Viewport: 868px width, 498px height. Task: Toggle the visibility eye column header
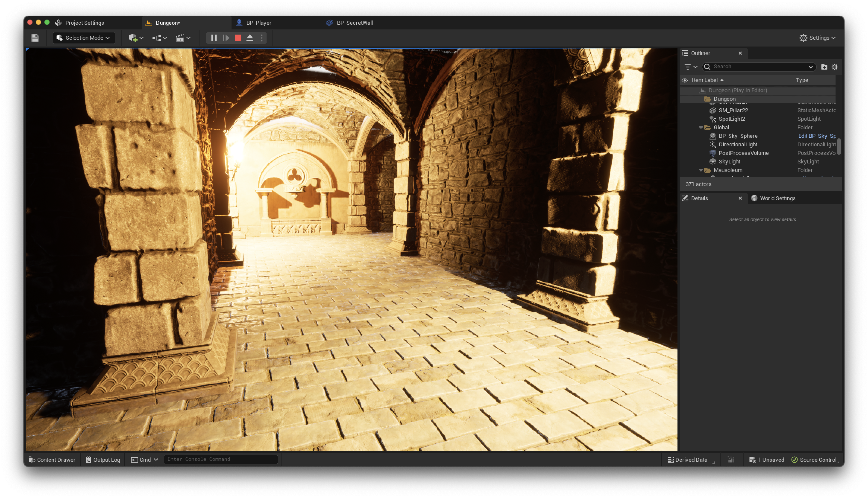tap(685, 80)
